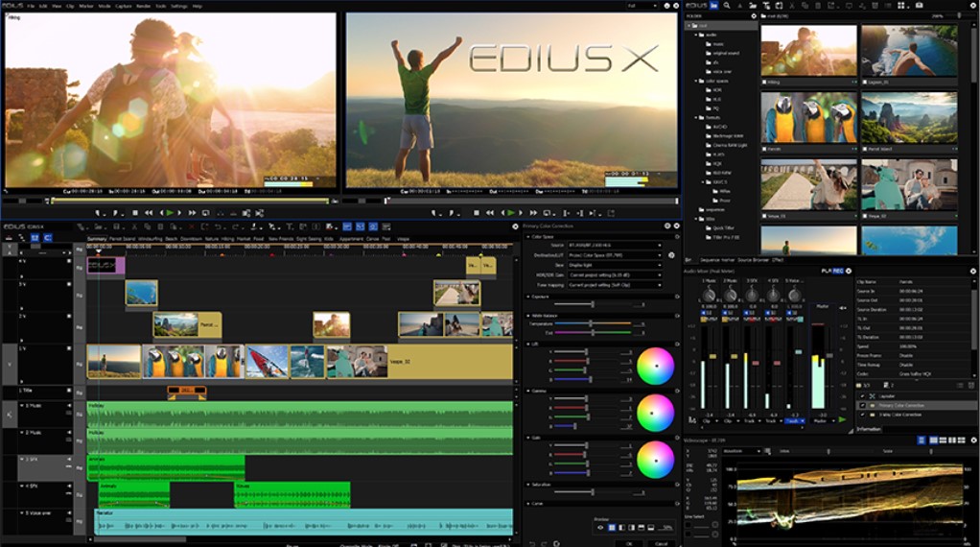The image size is (980, 547).
Task: Fast forward in the source Player monitor
Action: (x=192, y=213)
